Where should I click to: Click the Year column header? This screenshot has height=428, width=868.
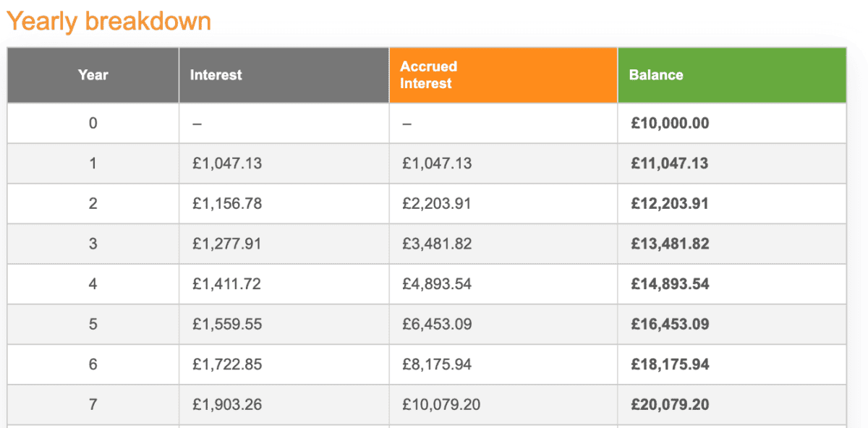pyautogui.click(x=93, y=74)
